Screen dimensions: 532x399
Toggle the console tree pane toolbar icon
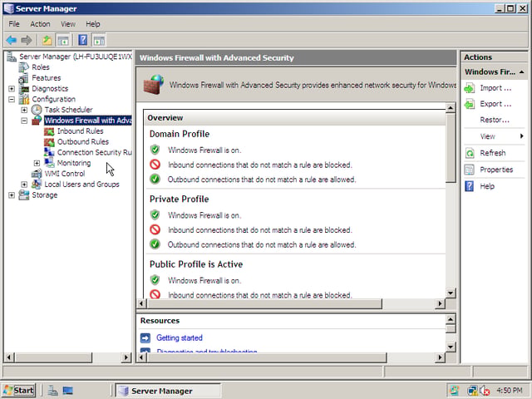click(x=63, y=41)
